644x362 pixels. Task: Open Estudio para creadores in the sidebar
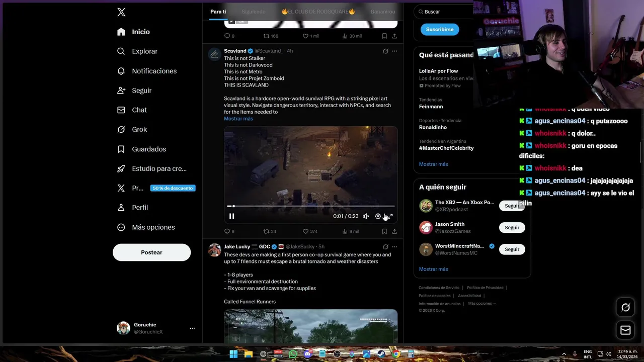[151, 168]
